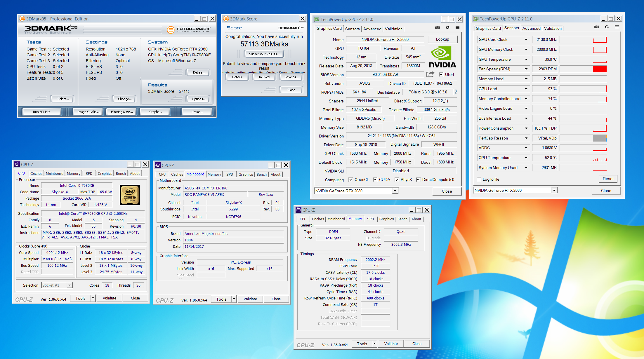Image resolution: width=644 pixels, height=359 pixels.
Task: Open GPU selector dropdown in GPU-Z Graphics Card window
Action: (x=395, y=191)
